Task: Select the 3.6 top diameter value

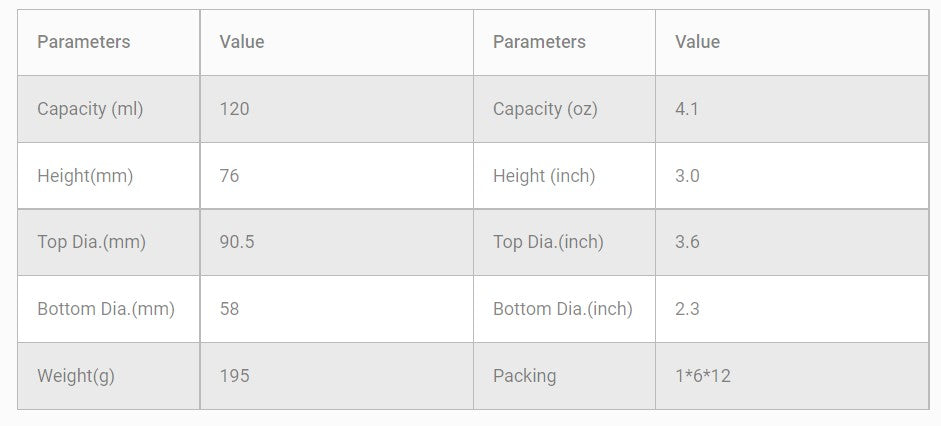Action: pos(687,242)
